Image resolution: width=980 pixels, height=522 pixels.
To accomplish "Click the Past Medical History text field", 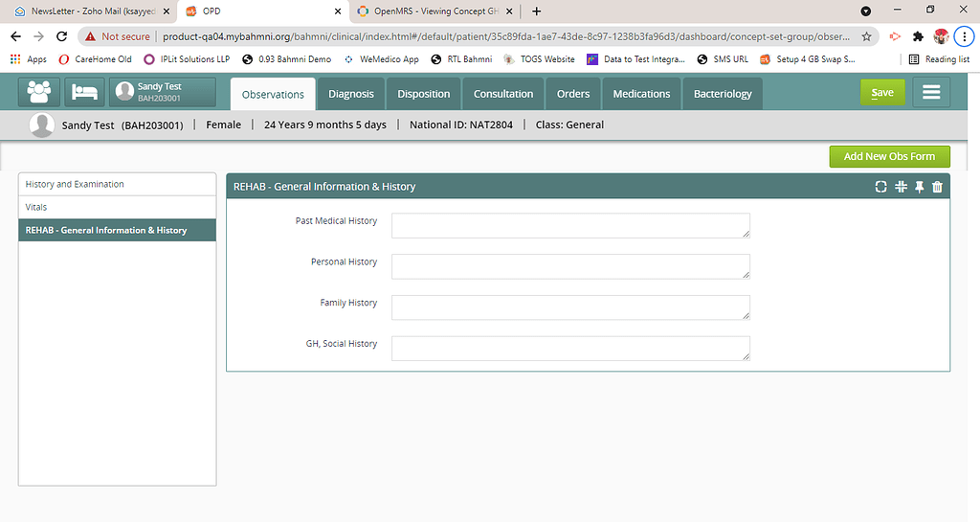I will click(570, 225).
